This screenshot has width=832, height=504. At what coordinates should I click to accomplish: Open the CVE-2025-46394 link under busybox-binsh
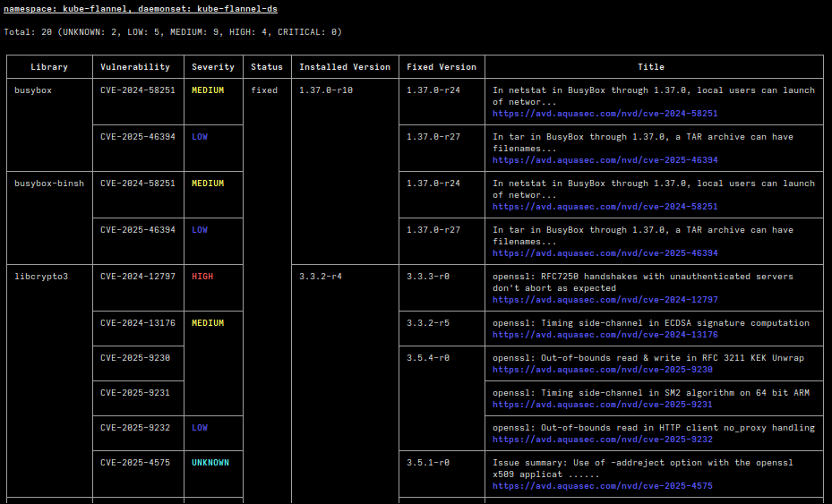[x=605, y=253]
